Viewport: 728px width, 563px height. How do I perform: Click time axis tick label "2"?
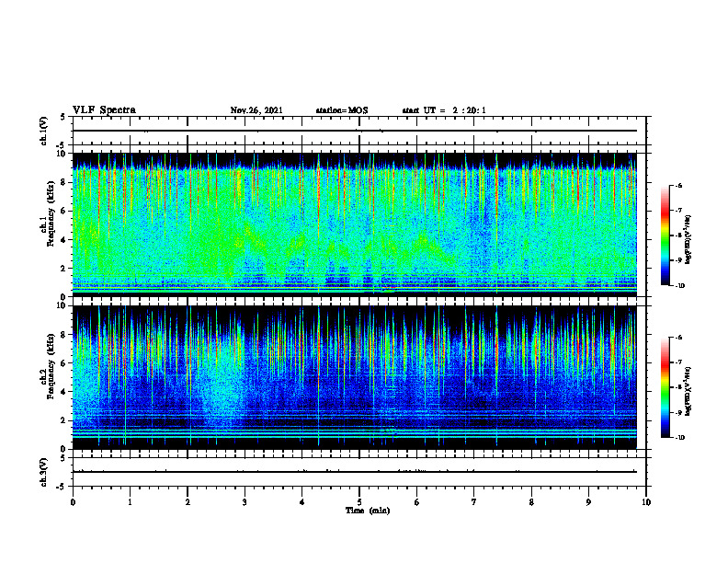click(x=188, y=502)
